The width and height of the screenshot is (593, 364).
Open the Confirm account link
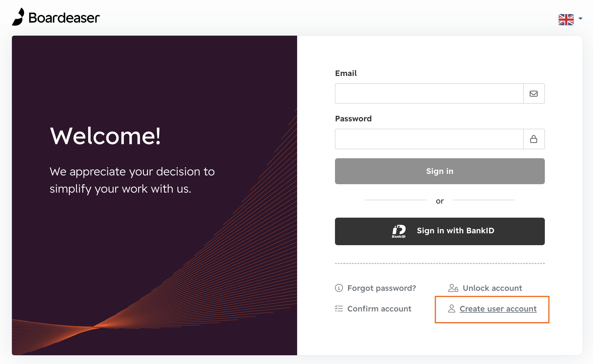(379, 309)
